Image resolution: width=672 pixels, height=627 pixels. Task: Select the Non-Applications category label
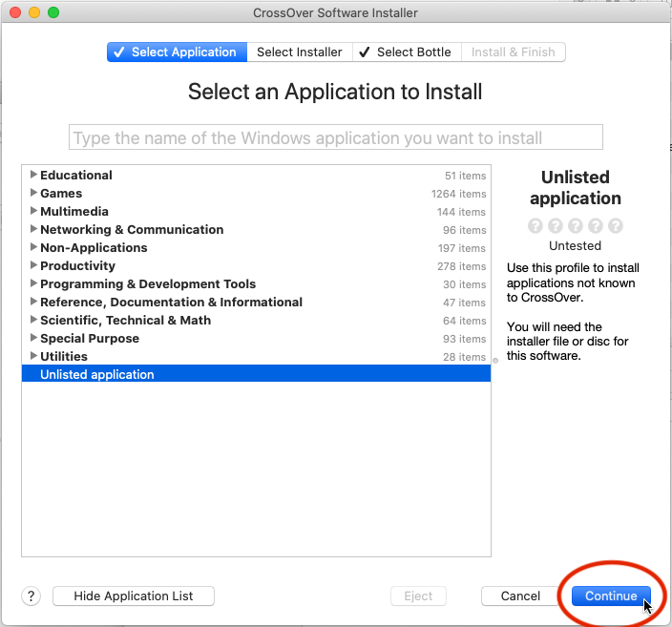click(x=94, y=248)
